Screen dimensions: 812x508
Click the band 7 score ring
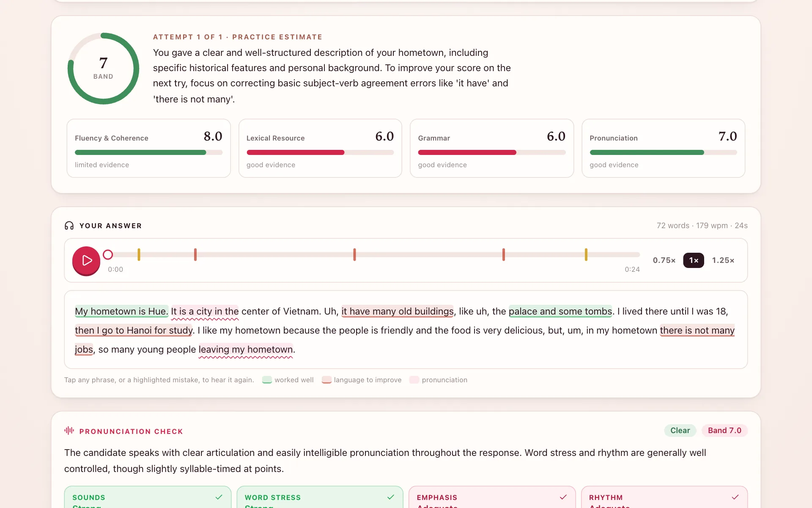pyautogui.click(x=103, y=68)
